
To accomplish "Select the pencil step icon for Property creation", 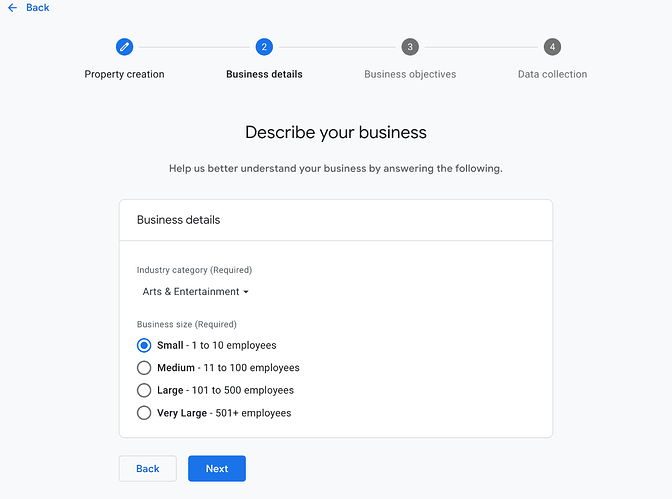I will coord(124,47).
